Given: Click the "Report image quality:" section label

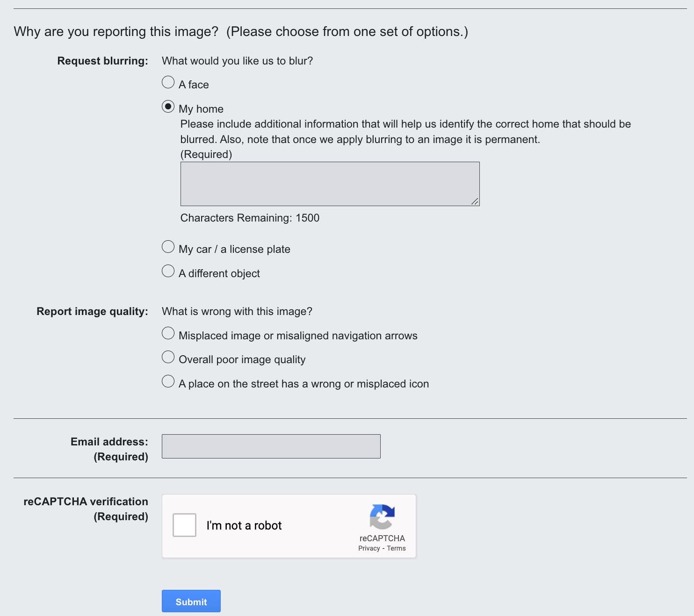Looking at the screenshot, I should tap(92, 311).
